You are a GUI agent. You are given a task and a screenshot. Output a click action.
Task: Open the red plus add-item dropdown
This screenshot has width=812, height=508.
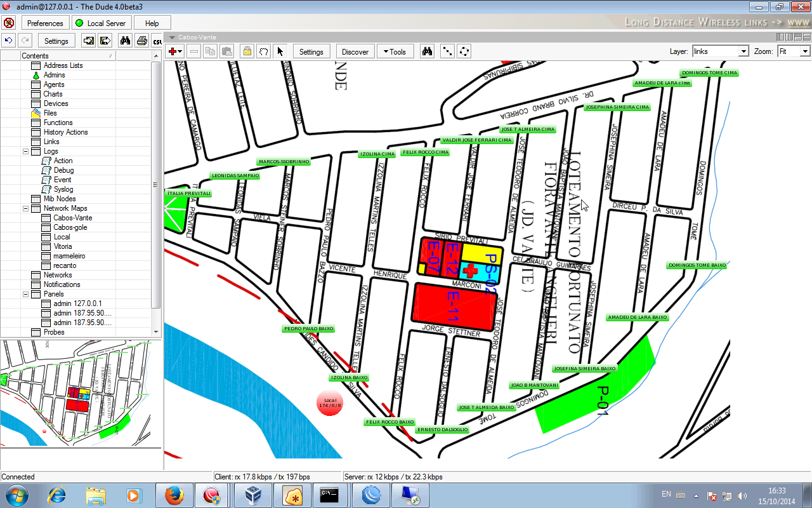click(174, 51)
